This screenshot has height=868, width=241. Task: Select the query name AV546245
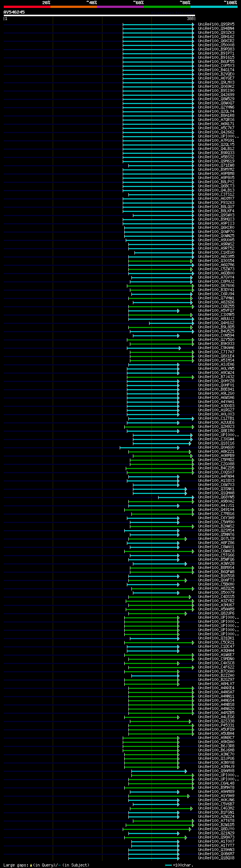tap(14, 12)
